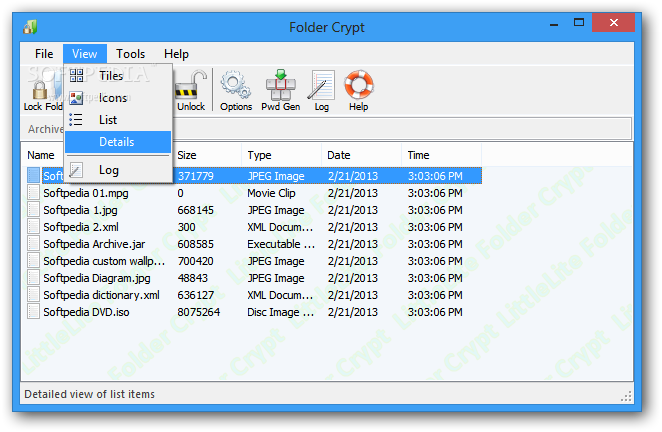The height and width of the screenshot is (432, 662).
Task: Click file icon beside Softpedia DVD.iso
Action: point(33,312)
